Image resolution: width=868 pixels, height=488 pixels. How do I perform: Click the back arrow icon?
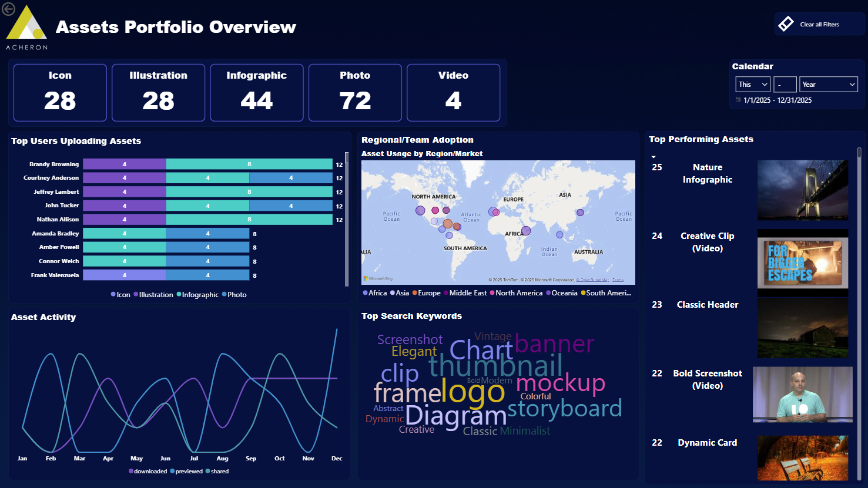(x=8, y=9)
